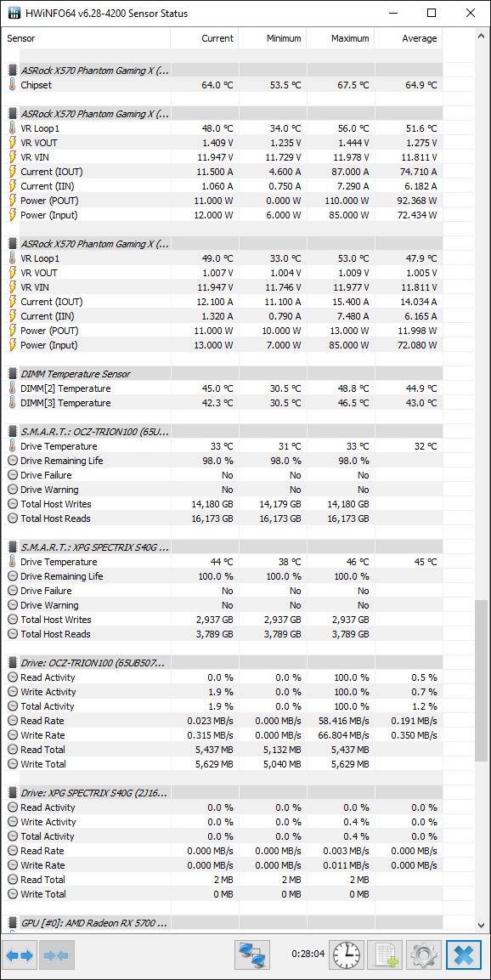Click the Average column header
The width and height of the screenshot is (491, 980).
click(x=409, y=38)
